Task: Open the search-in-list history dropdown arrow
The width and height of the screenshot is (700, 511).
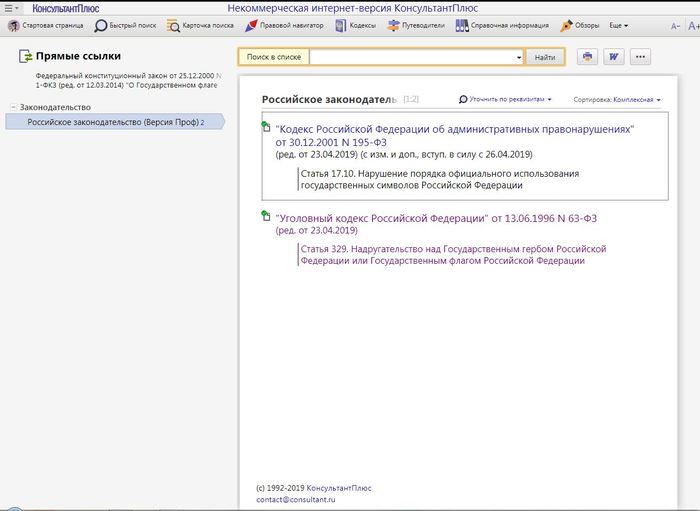Action: [x=518, y=58]
